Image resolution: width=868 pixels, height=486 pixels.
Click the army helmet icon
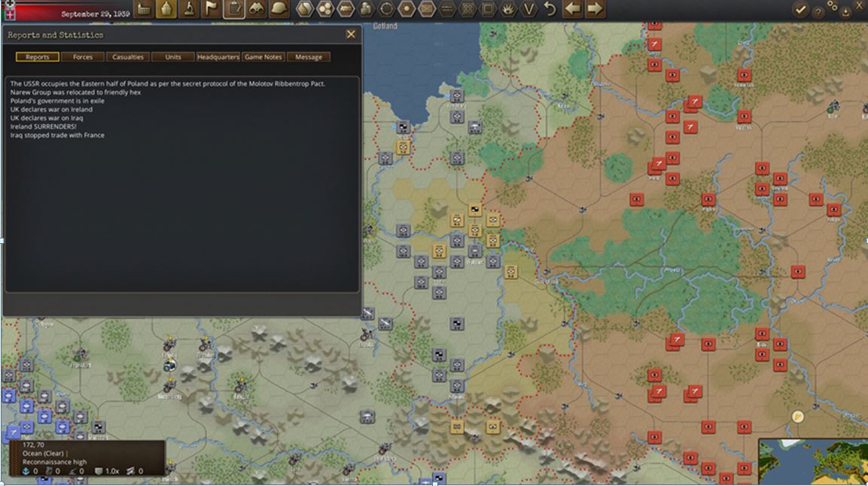click(279, 9)
